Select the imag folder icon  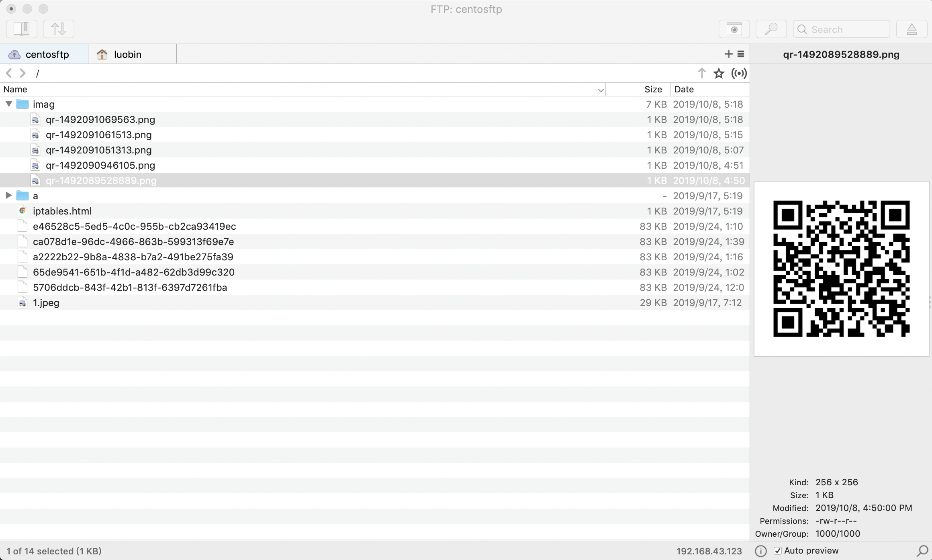tap(22, 104)
